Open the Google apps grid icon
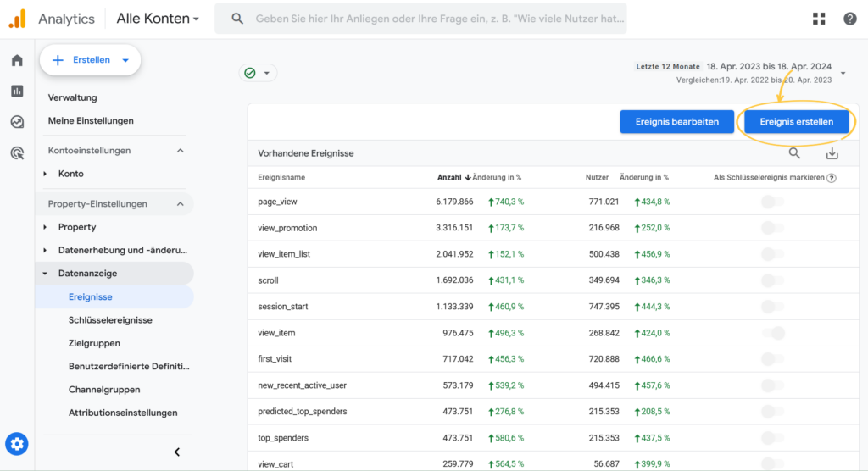 819,19
